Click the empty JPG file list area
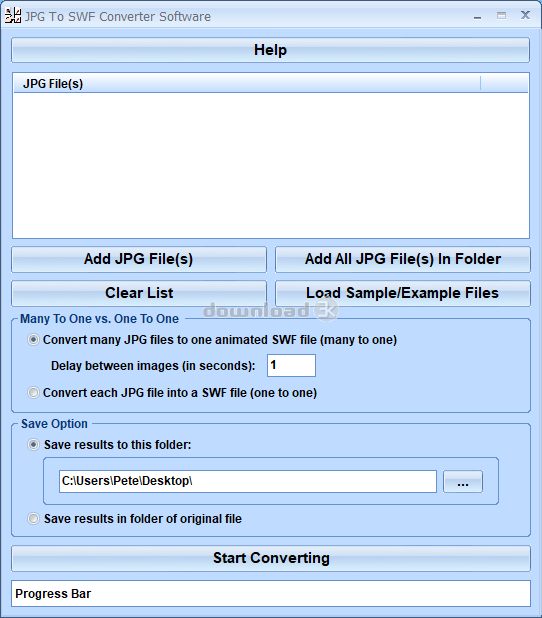The image size is (542, 618). [x=271, y=166]
